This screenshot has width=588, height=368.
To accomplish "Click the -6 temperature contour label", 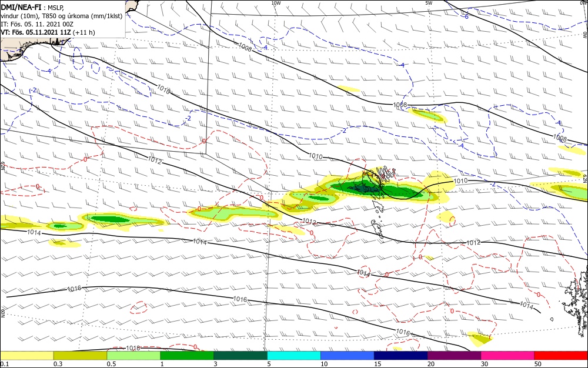I will pyautogui.click(x=465, y=16).
